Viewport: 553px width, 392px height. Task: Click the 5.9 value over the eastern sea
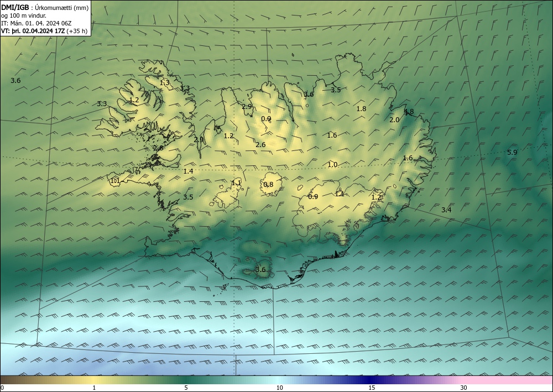pos(512,152)
